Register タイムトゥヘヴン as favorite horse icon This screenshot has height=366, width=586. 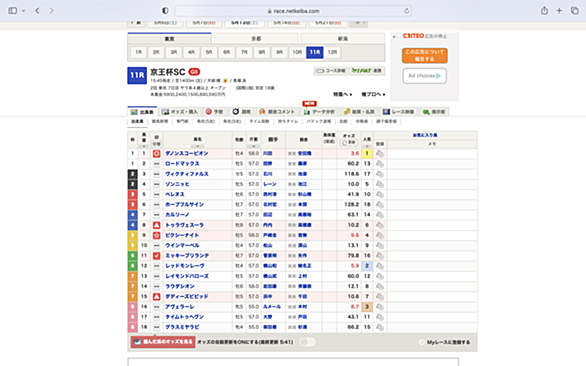(380, 317)
